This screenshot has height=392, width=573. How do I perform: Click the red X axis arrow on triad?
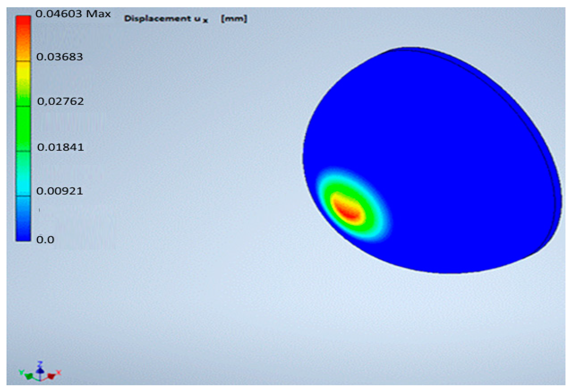52,375
